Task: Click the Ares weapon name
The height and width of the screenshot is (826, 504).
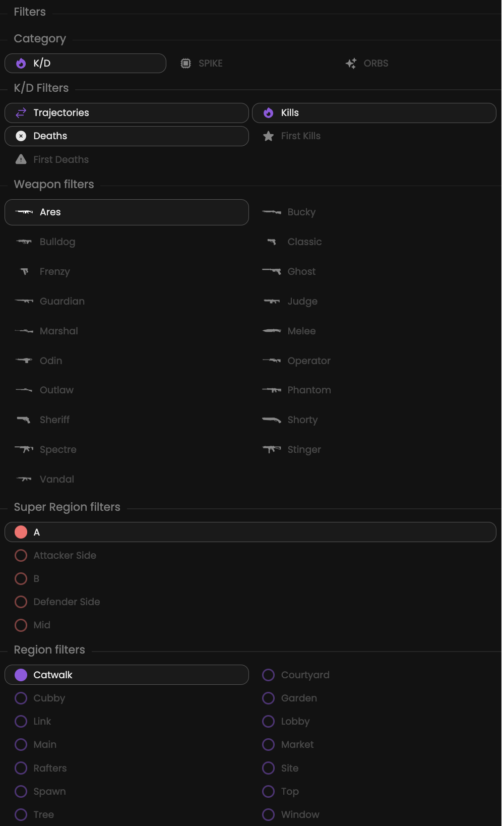Action: (50, 212)
